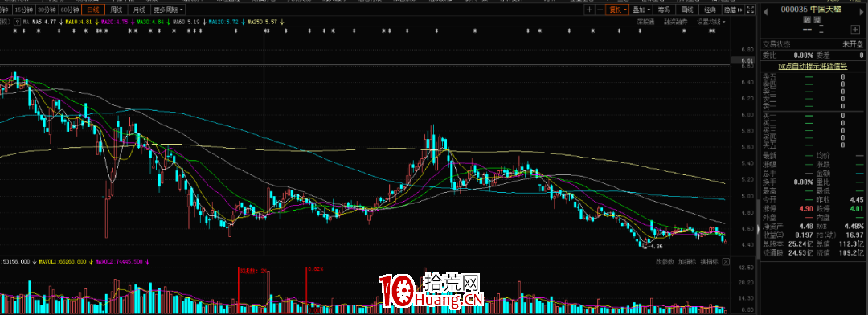Viewport: 868px width, 315px height.
Task: Go to next stock with right arrow
Action: tap(862, 12)
